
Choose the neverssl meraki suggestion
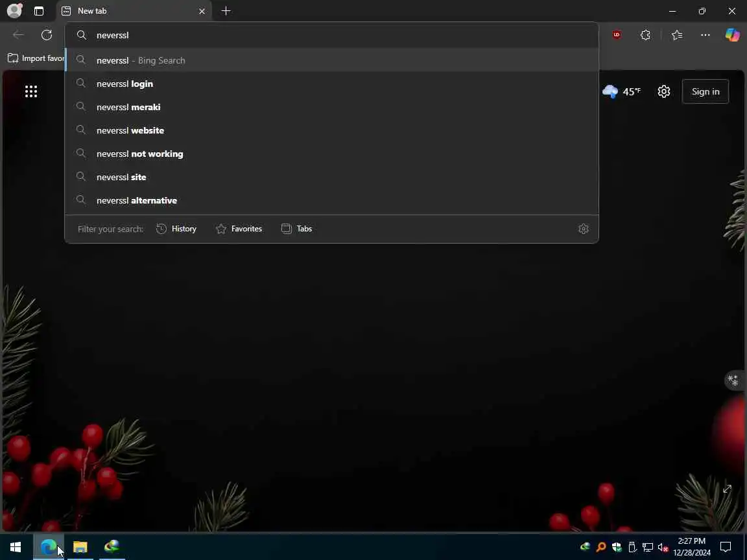coord(331,107)
